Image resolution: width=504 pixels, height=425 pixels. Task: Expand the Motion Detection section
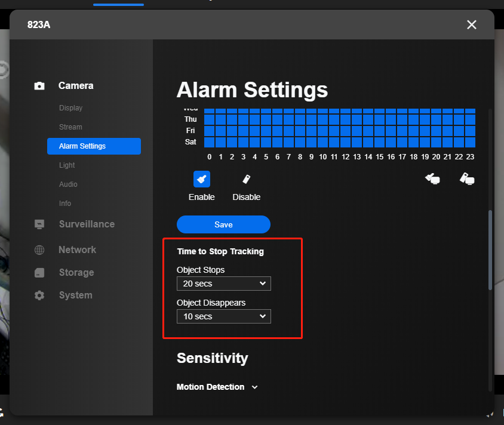[x=217, y=387]
